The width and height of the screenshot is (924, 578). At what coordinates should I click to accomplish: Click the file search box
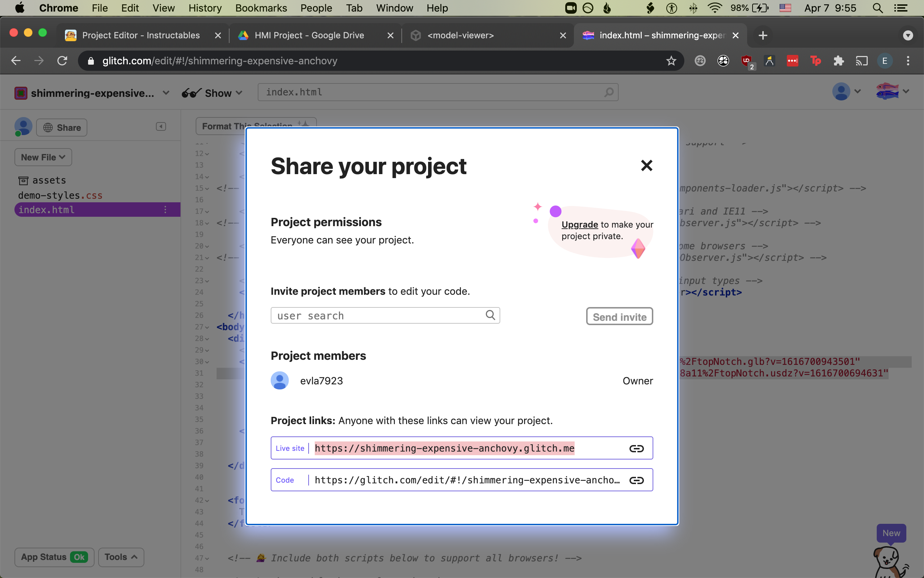pyautogui.click(x=437, y=92)
